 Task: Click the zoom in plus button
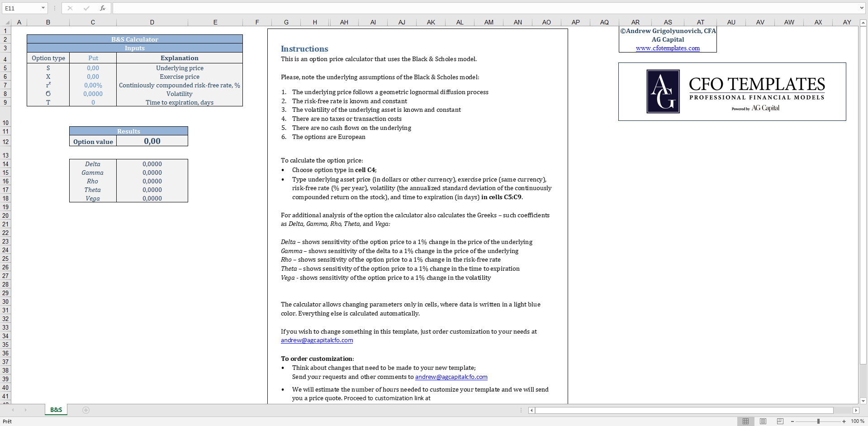pyautogui.click(x=844, y=421)
